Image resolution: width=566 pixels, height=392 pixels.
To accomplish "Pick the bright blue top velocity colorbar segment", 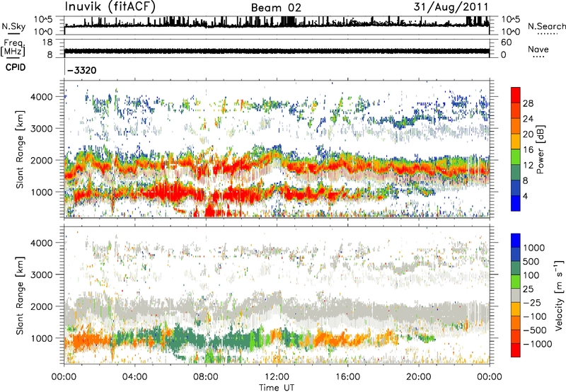I will pyautogui.click(x=516, y=241).
